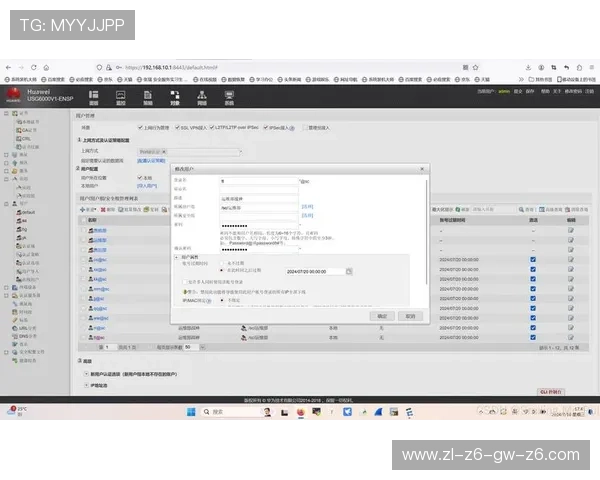Click the Cancel (取消) button in the dialog
600x480 pixels.
(x=410, y=316)
